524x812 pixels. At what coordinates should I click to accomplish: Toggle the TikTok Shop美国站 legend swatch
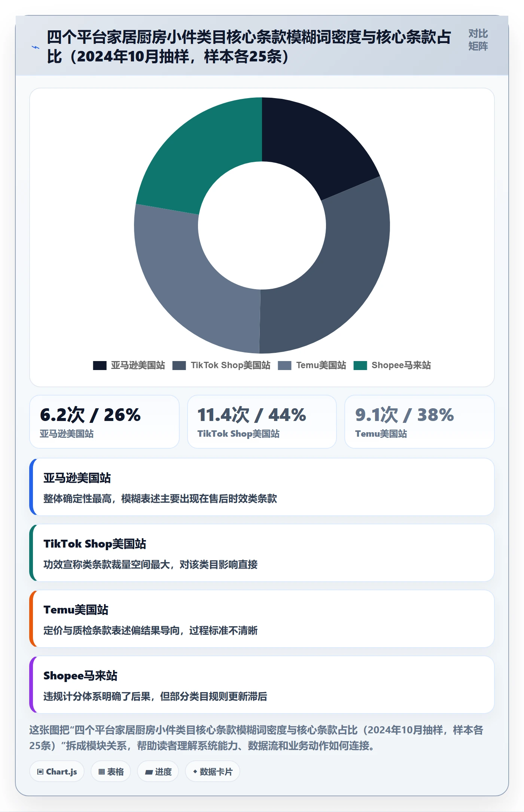tap(179, 365)
